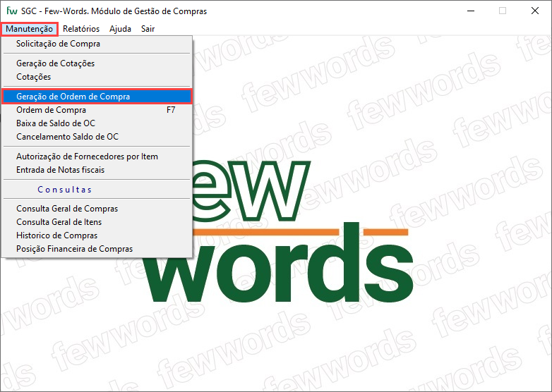Choose Entrada de Notas fiscais
The width and height of the screenshot is (552, 392).
click(x=97, y=170)
